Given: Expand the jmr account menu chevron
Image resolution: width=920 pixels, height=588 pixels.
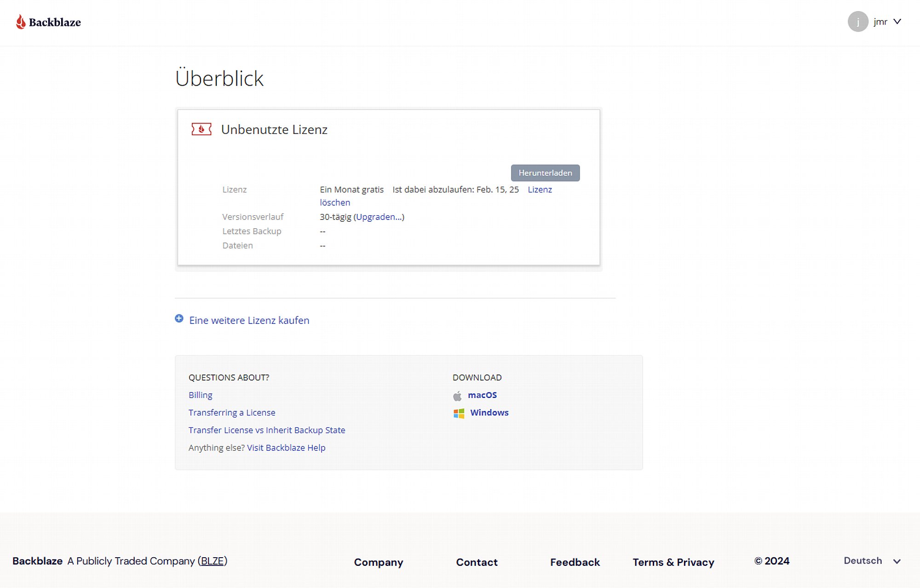Looking at the screenshot, I should point(897,22).
